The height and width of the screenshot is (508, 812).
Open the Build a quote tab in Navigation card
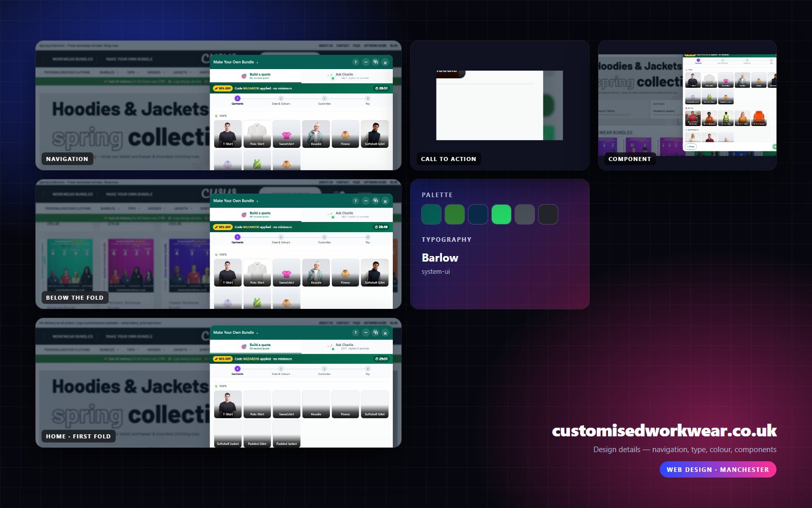coord(256,76)
